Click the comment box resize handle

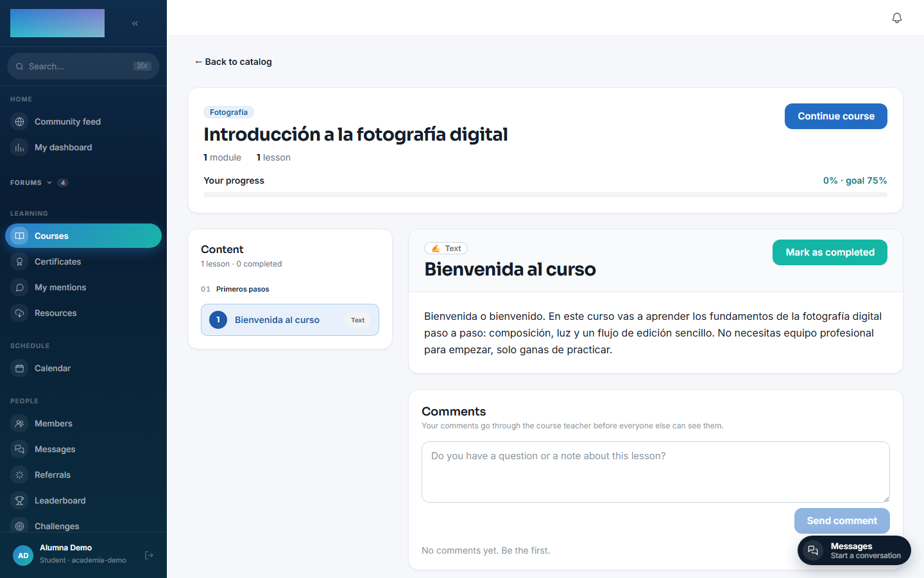coord(886,499)
